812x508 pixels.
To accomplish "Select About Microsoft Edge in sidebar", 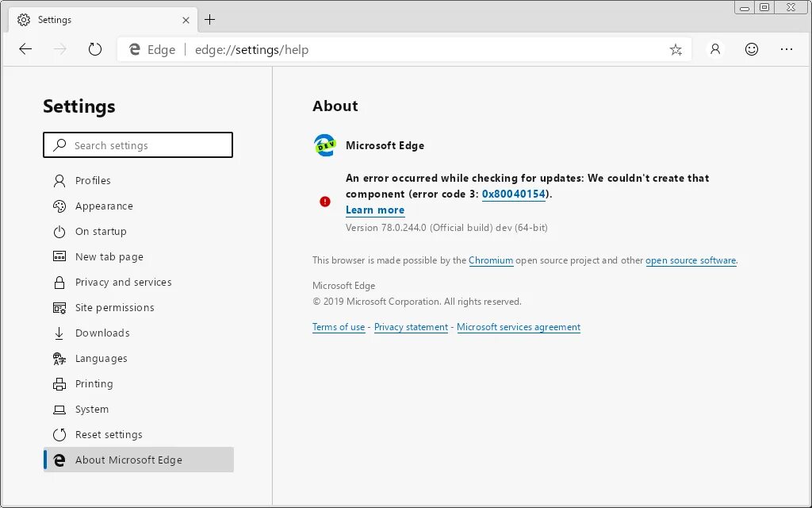I will [139, 460].
